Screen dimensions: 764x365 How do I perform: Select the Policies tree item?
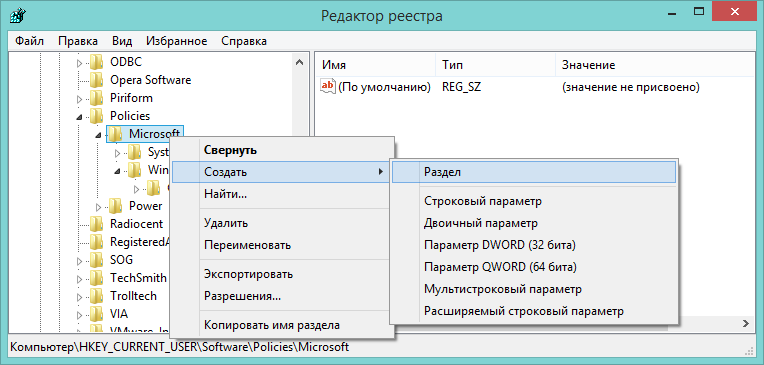tap(130, 116)
